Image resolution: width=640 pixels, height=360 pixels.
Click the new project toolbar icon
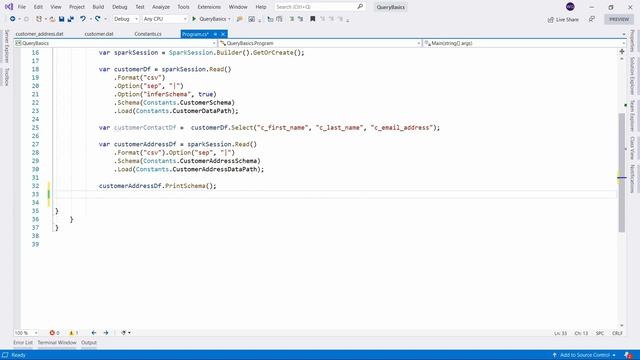pos(39,19)
